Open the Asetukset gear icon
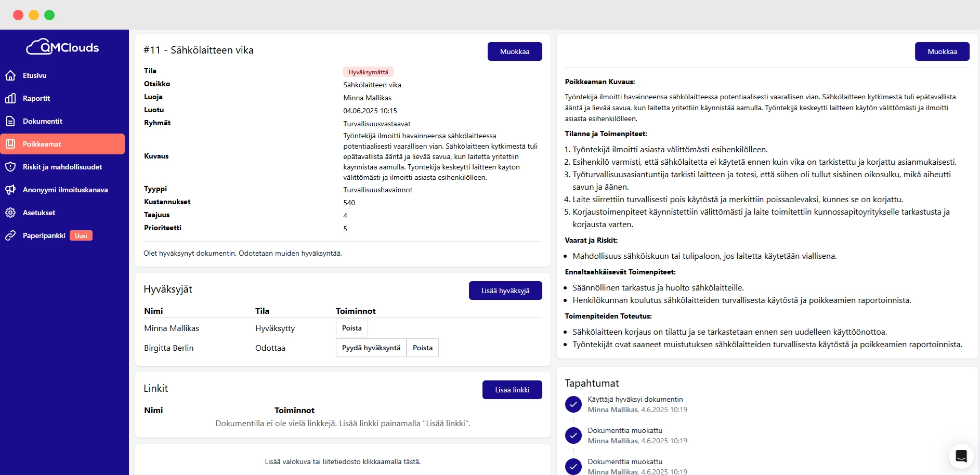This screenshot has width=980, height=475. (x=11, y=213)
